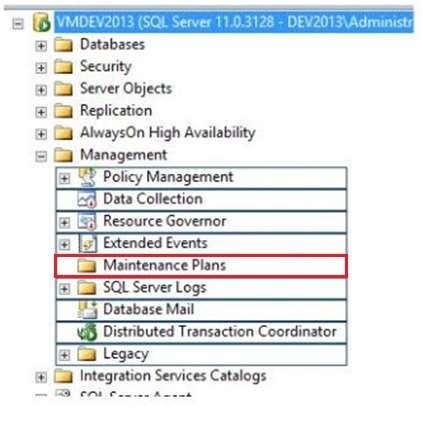Click the Extended Events icon

pyautogui.click(x=88, y=243)
